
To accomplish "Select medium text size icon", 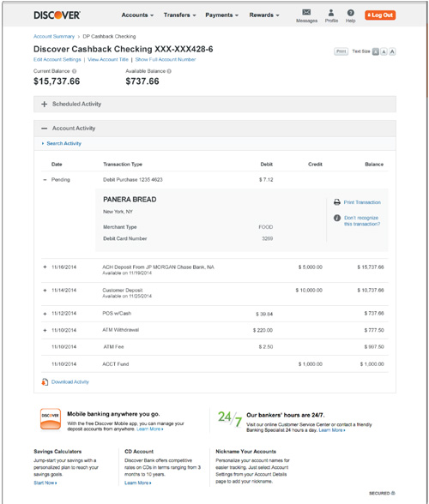I will 384,51.
